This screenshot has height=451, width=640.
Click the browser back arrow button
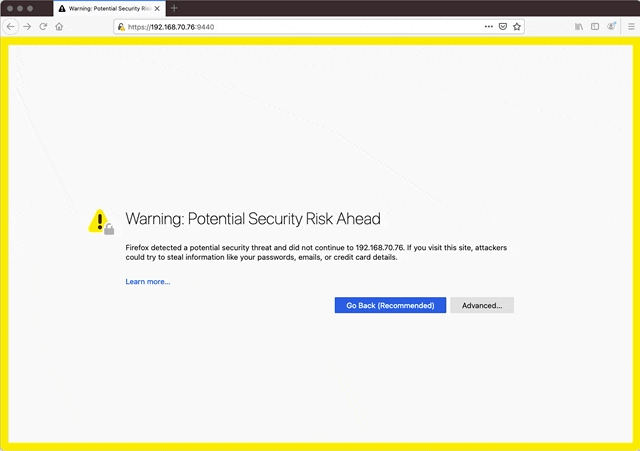11,27
